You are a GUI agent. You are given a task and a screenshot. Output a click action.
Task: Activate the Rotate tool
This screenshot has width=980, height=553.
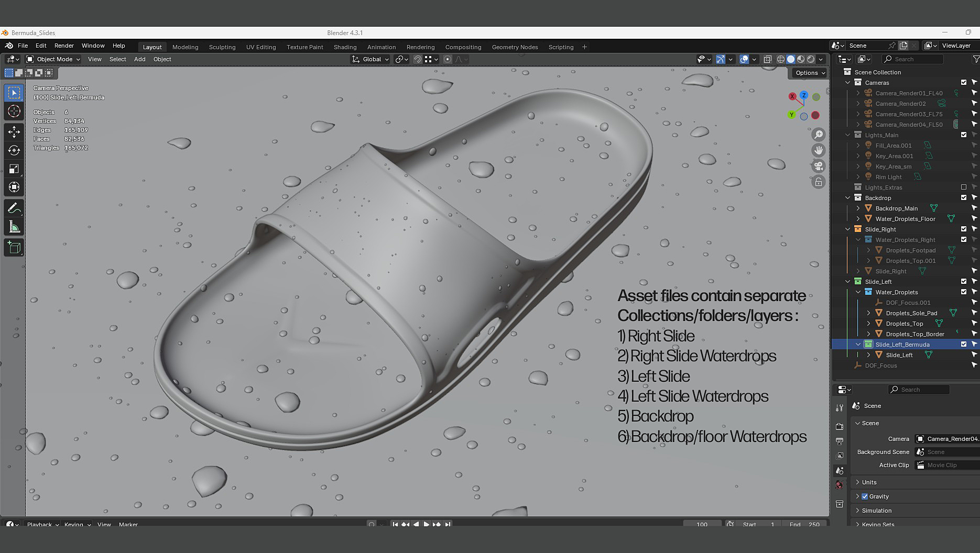14,150
